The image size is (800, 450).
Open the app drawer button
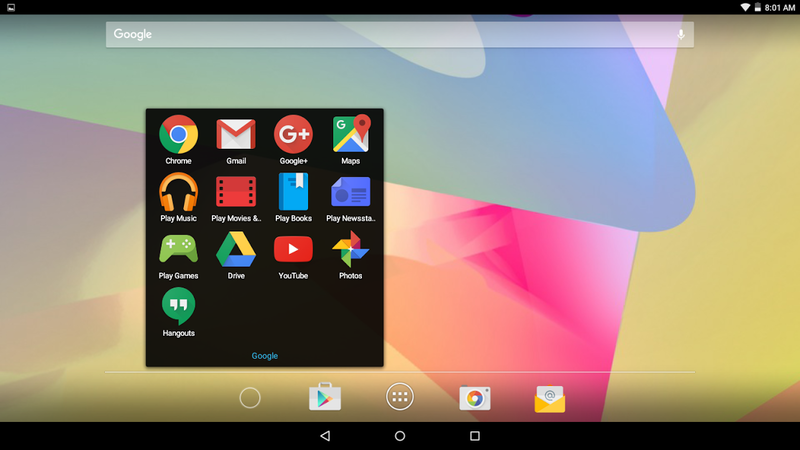tap(399, 397)
